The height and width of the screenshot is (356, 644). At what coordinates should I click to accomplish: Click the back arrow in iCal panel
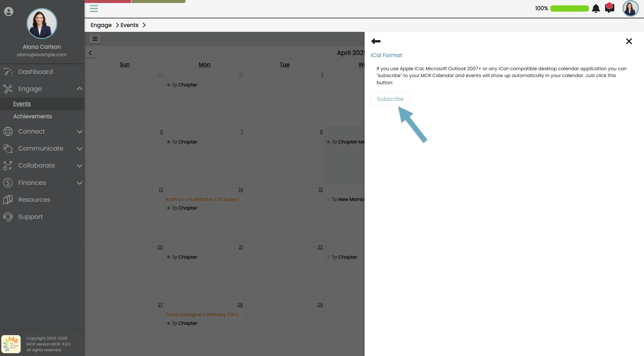376,41
